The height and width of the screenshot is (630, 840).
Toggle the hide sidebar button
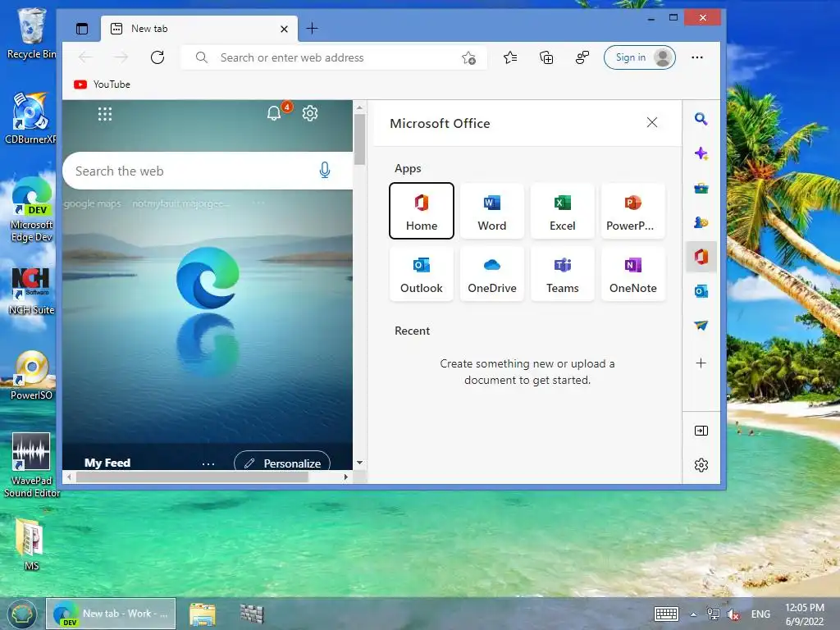coord(701,431)
